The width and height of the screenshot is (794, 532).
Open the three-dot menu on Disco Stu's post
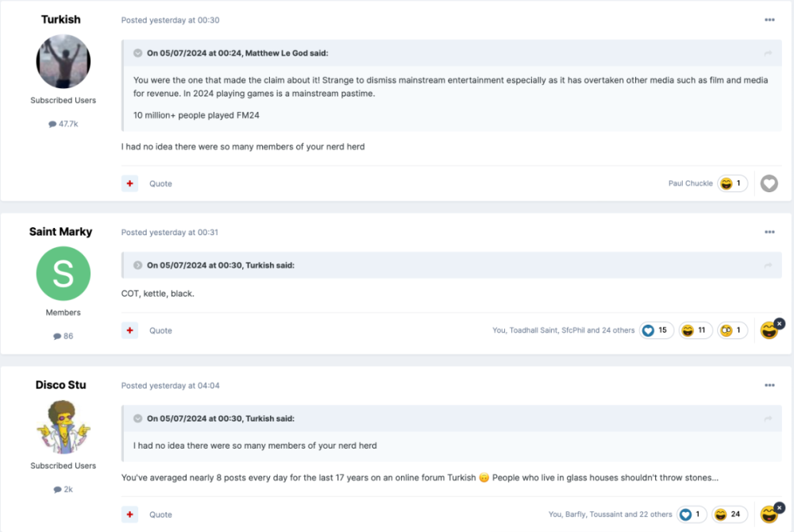(769, 385)
